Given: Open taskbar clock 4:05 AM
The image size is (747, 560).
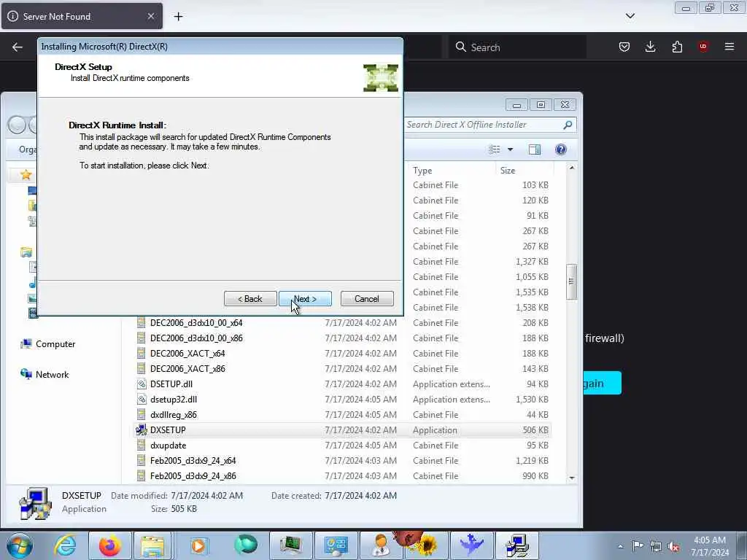Looking at the screenshot, I should tap(710, 546).
